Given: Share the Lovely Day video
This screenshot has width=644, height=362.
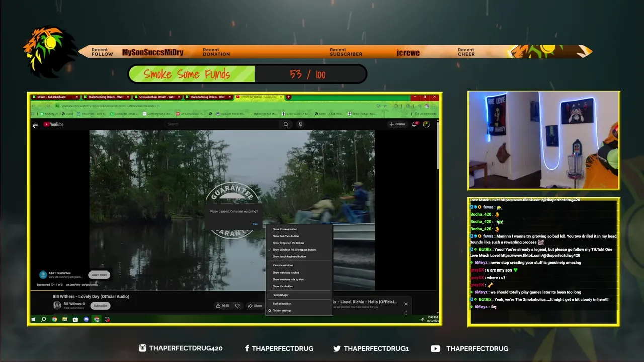Looking at the screenshot, I should click(255, 306).
